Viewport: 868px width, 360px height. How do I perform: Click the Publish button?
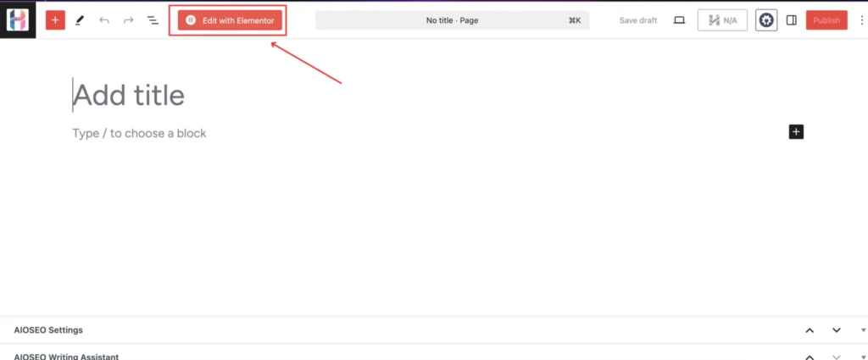pos(826,20)
